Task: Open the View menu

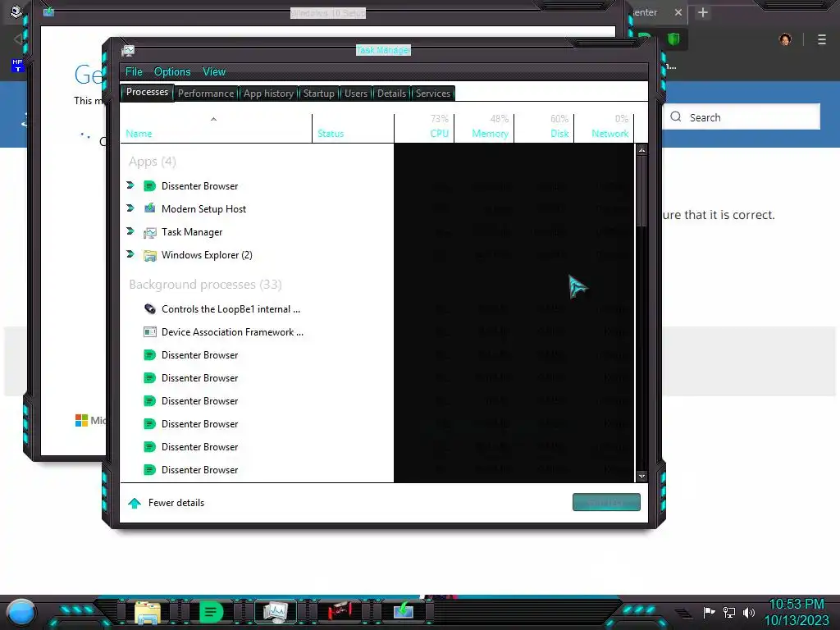Action: coord(214,72)
